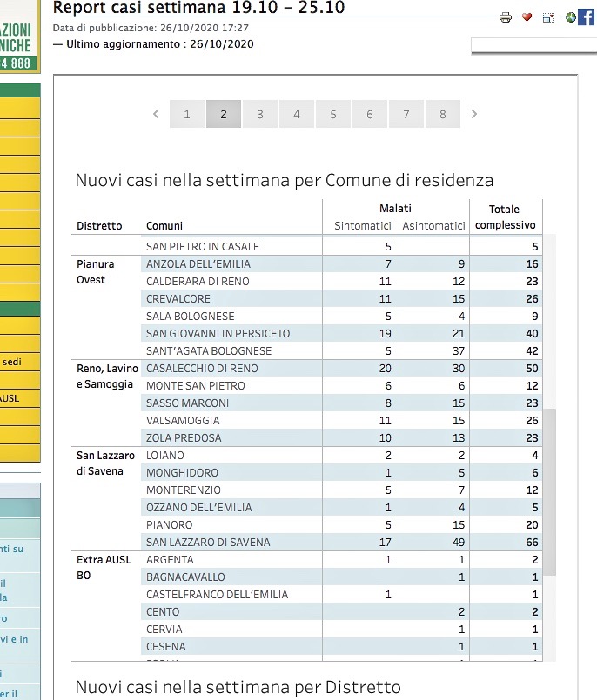Click the green globe icon
597x700 pixels.
click(571, 17)
